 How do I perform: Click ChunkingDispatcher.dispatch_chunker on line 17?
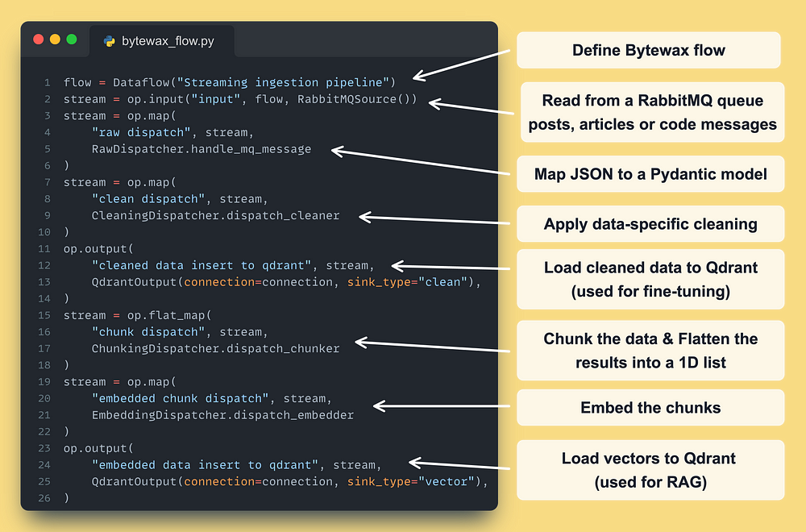click(216, 348)
